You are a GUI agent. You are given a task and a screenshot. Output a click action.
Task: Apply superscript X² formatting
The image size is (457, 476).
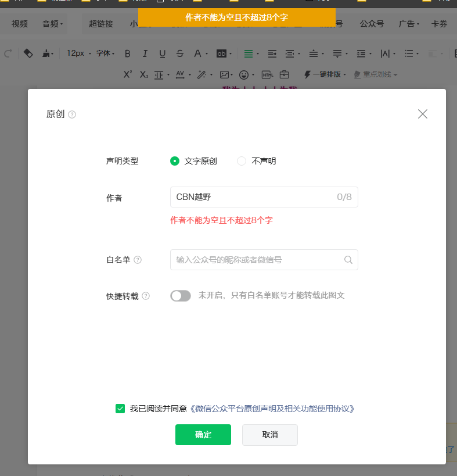tap(128, 74)
